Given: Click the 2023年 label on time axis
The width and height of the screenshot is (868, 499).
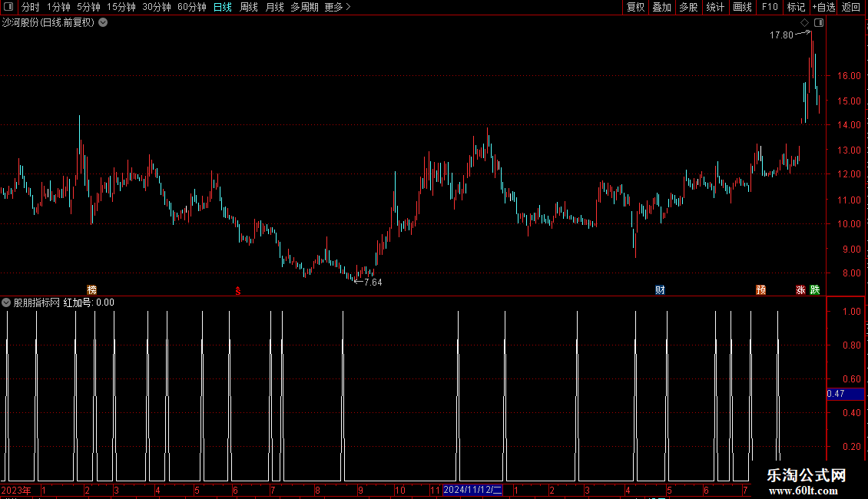Looking at the screenshot, I should click(16, 490).
